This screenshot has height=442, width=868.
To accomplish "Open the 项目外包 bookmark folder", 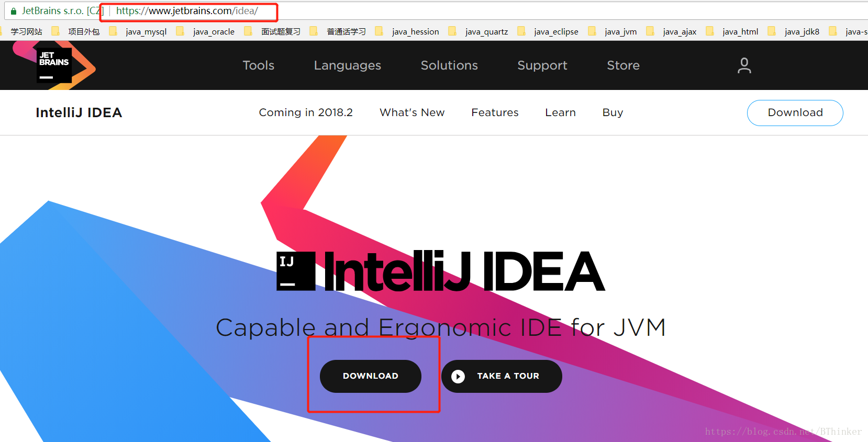I will (76, 31).
